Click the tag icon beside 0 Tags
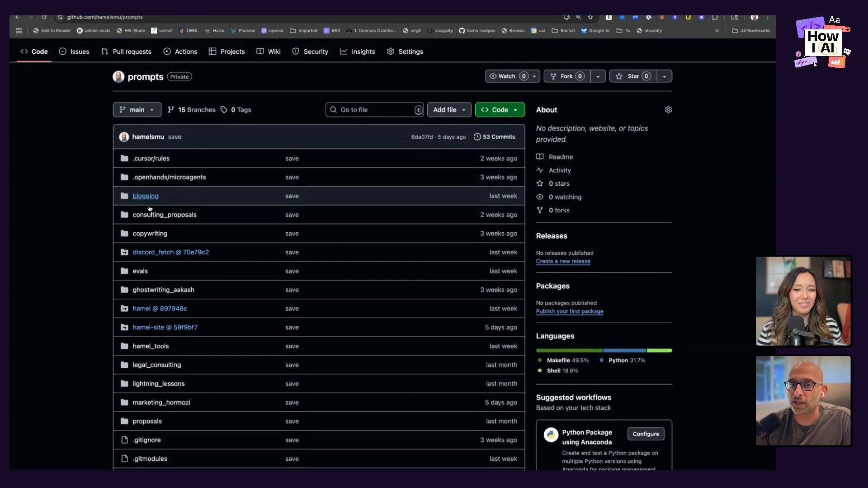The image size is (868, 488). point(224,110)
